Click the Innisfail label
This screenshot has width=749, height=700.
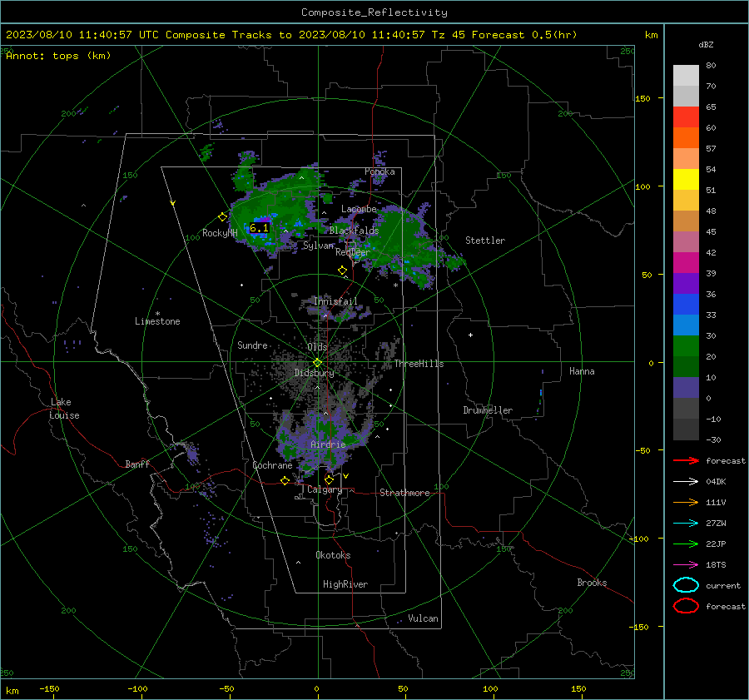[x=335, y=301]
